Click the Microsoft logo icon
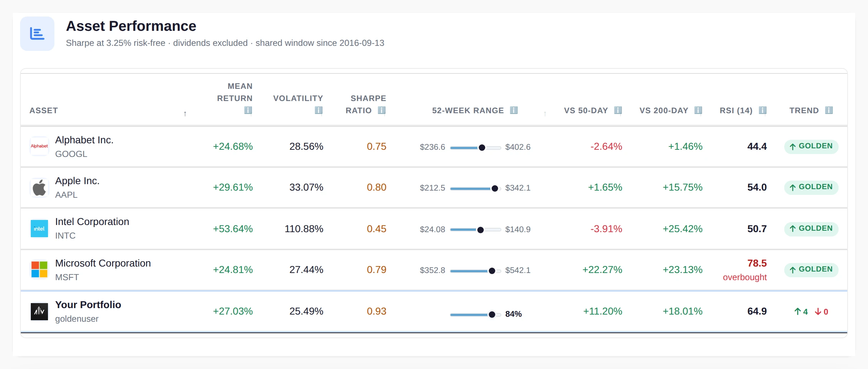The image size is (868, 369). (x=39, y=270)
